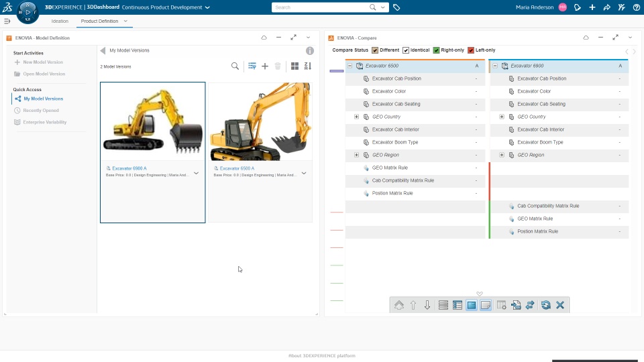Swap compared sides with arrows icon

click(x=530, y=305)
